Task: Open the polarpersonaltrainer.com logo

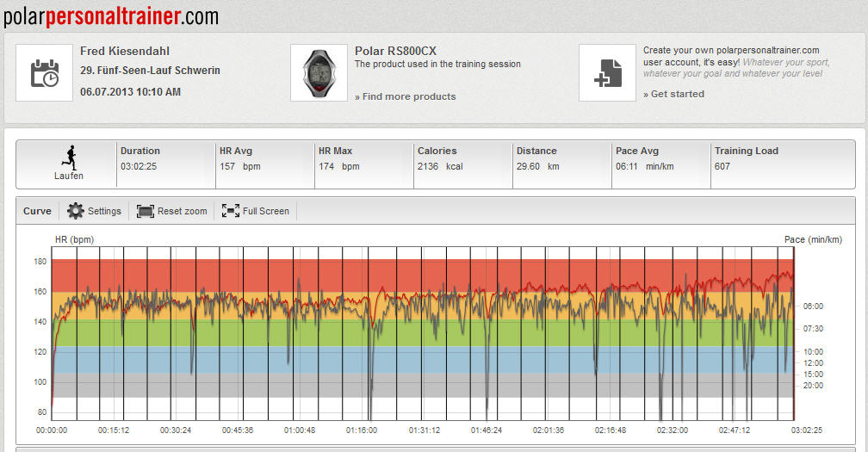Action: coord(111,16)
